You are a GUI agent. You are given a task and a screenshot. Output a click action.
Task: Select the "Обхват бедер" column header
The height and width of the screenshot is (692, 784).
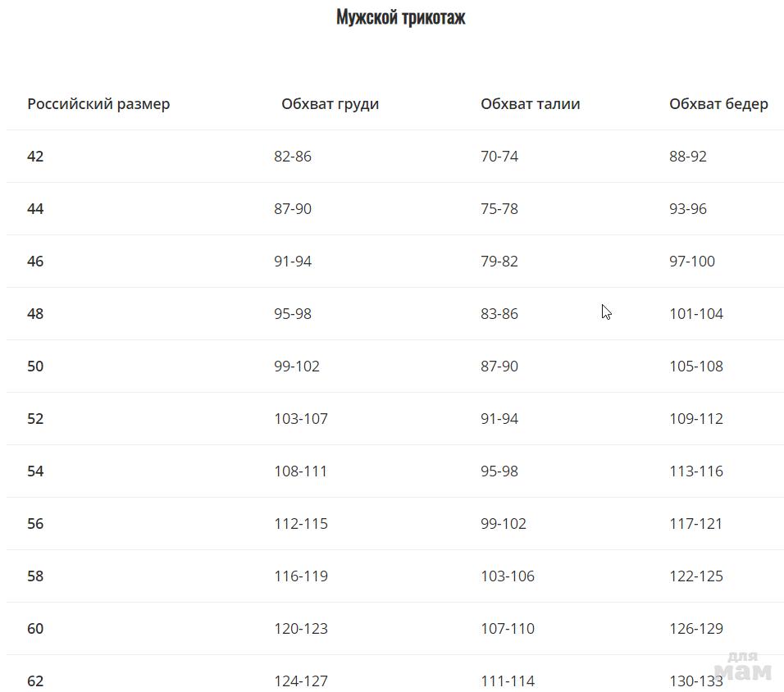pos(718,104)
